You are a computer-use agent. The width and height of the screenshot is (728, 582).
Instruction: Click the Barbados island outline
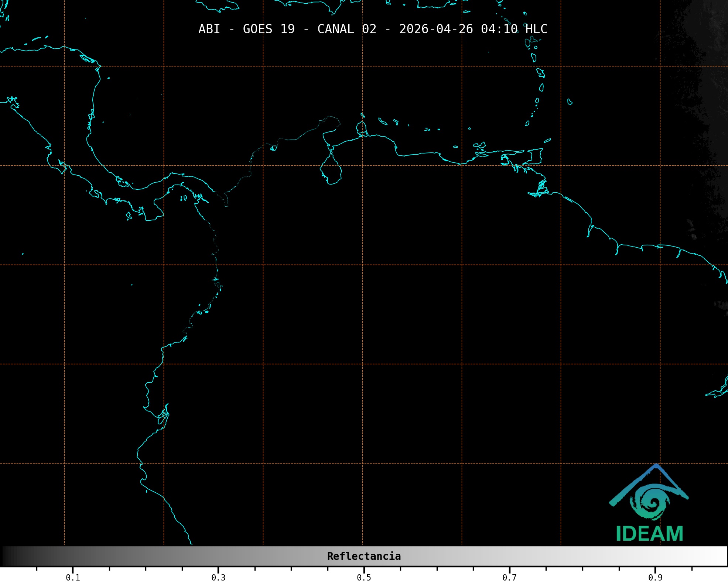pos(570,102)
